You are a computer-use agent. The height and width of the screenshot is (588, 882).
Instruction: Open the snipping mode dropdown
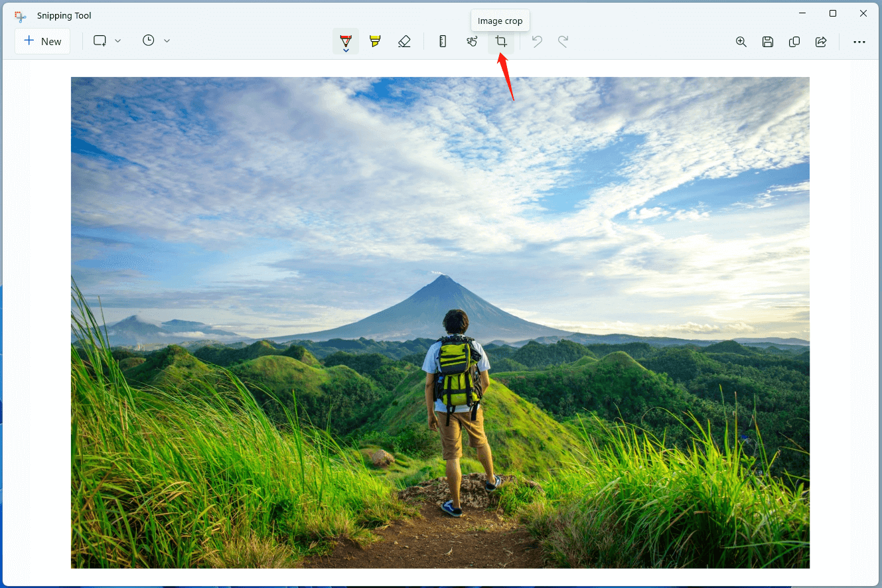pyautogui.click(x=118, y=40)
